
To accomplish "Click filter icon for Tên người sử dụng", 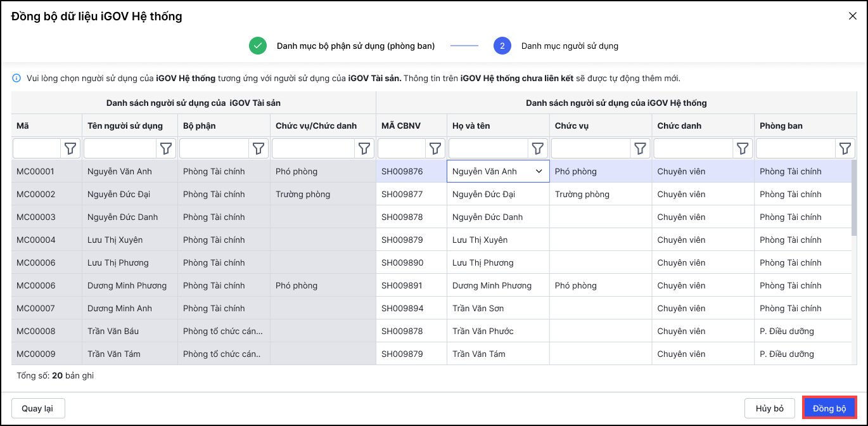I will (x=166, y=148).
